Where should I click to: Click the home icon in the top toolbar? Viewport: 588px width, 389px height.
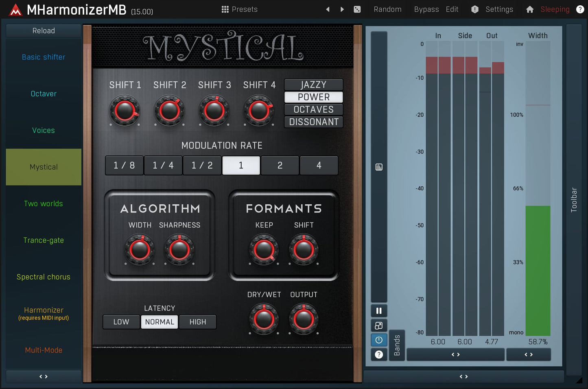pos(529,9)
